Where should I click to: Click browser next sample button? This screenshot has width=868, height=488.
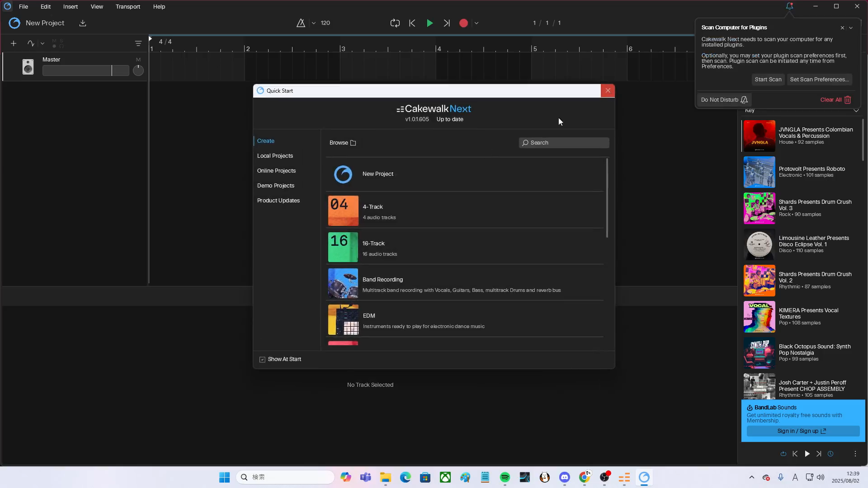819,454
